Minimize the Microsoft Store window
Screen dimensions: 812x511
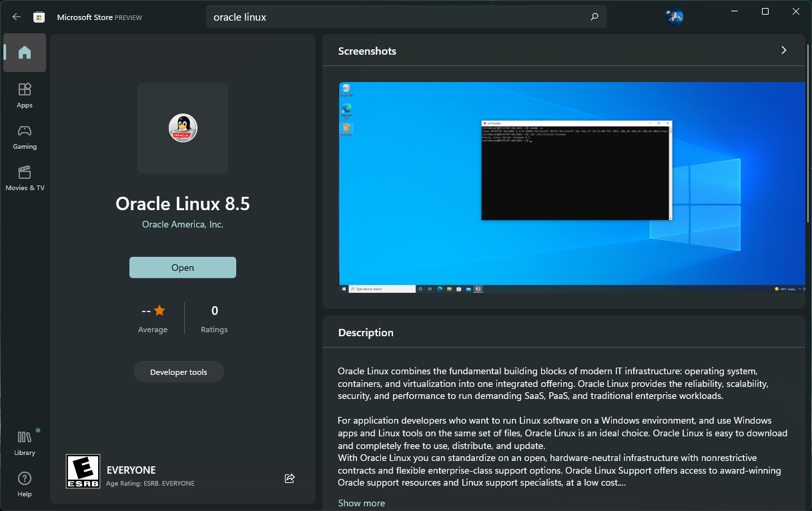pyautogui.click(x=735, y=11)
